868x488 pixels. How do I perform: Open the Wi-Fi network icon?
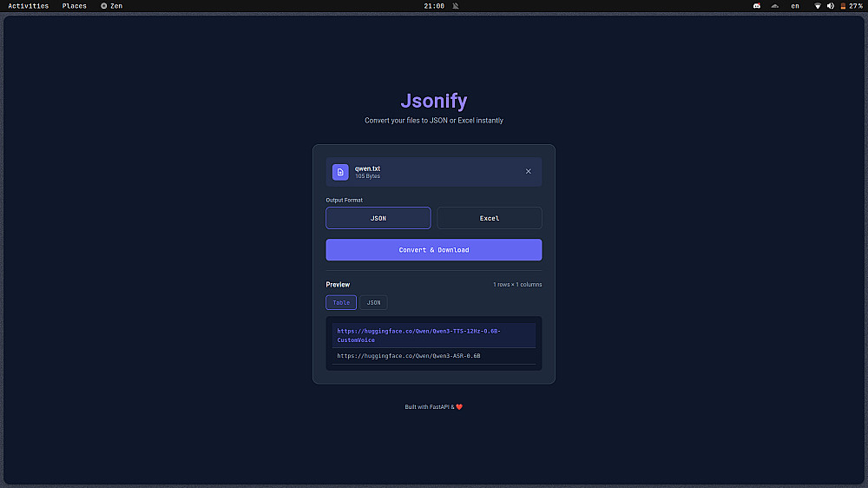tap(818, 5)
